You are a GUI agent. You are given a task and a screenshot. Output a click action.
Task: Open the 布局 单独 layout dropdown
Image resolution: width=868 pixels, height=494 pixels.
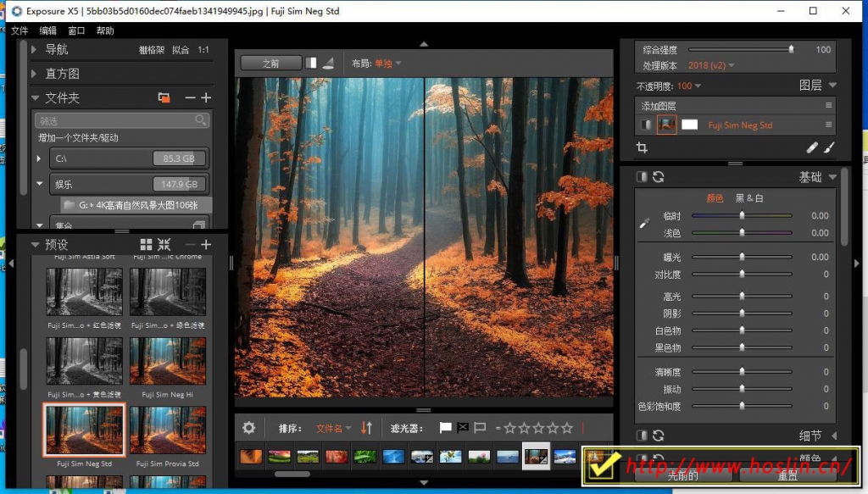tap(388, 63)
